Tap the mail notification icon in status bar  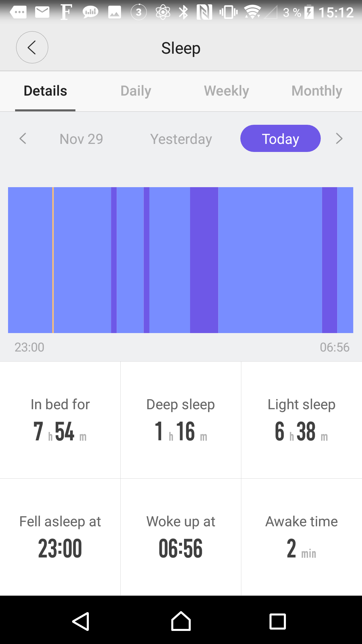pyautogui.click(x=42, y=12)
